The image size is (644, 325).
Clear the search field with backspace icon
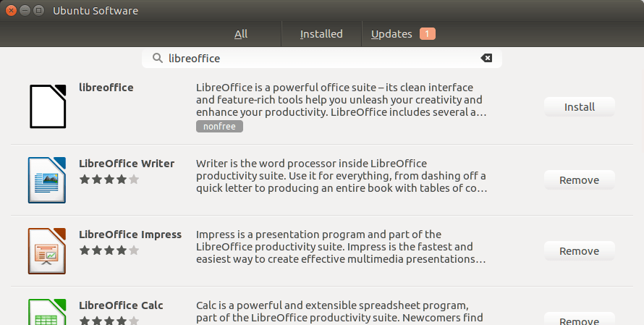click(486, 58)
